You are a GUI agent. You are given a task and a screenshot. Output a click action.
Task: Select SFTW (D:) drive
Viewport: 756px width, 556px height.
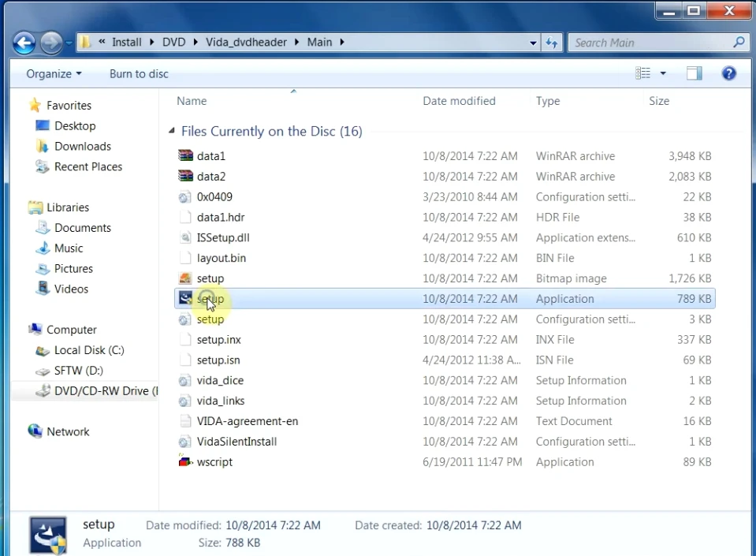coord(79,371)
